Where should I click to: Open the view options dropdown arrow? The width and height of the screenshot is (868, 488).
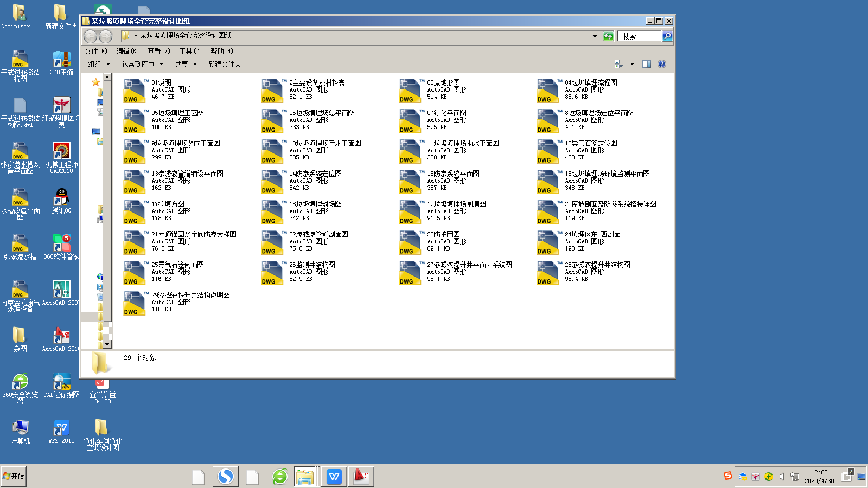click(x=632, y=64)
